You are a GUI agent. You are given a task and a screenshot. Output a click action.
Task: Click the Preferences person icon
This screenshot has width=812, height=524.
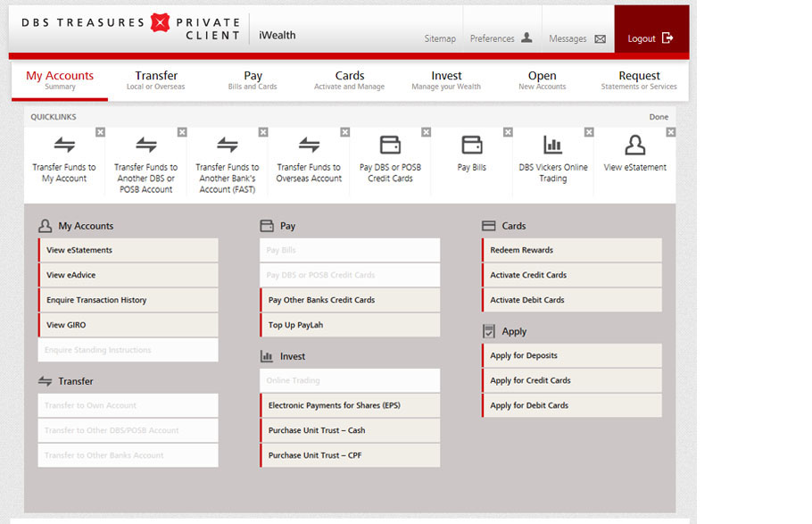tap(526, 37)
